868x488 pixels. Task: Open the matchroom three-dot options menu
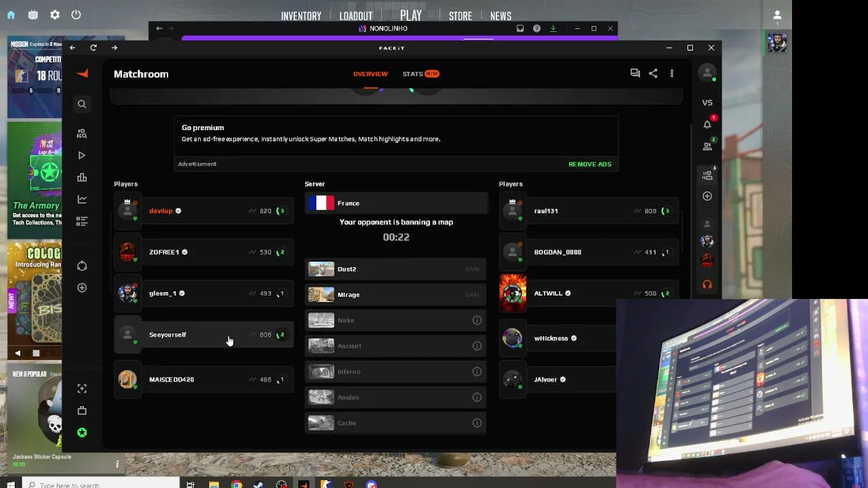[x=672, y=73]
